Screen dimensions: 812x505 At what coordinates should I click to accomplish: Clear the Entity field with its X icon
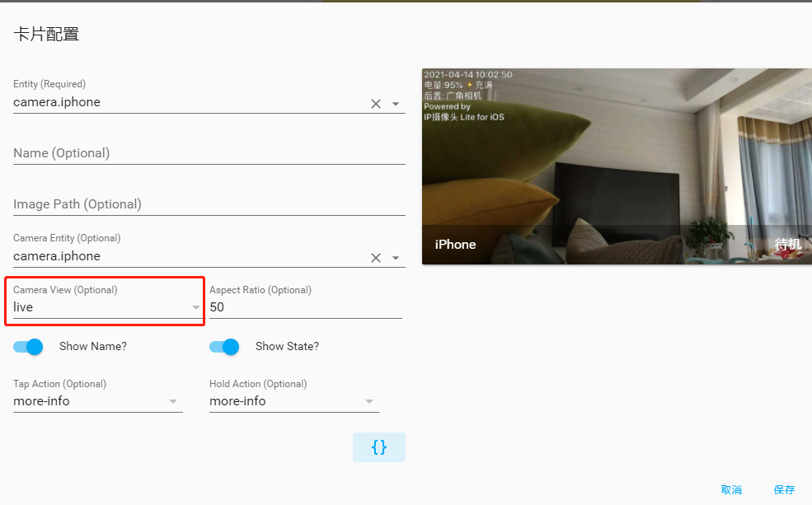click(x=376, y=104)
